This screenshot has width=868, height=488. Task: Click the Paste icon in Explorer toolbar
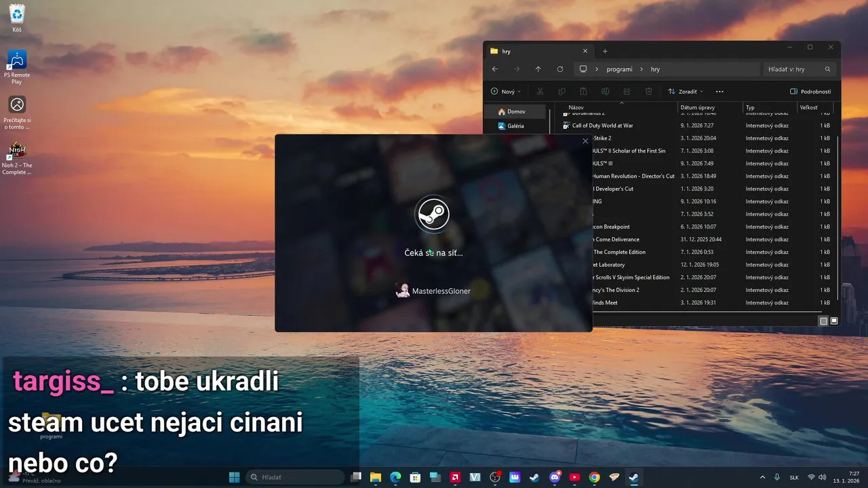(x=583, y=91)
